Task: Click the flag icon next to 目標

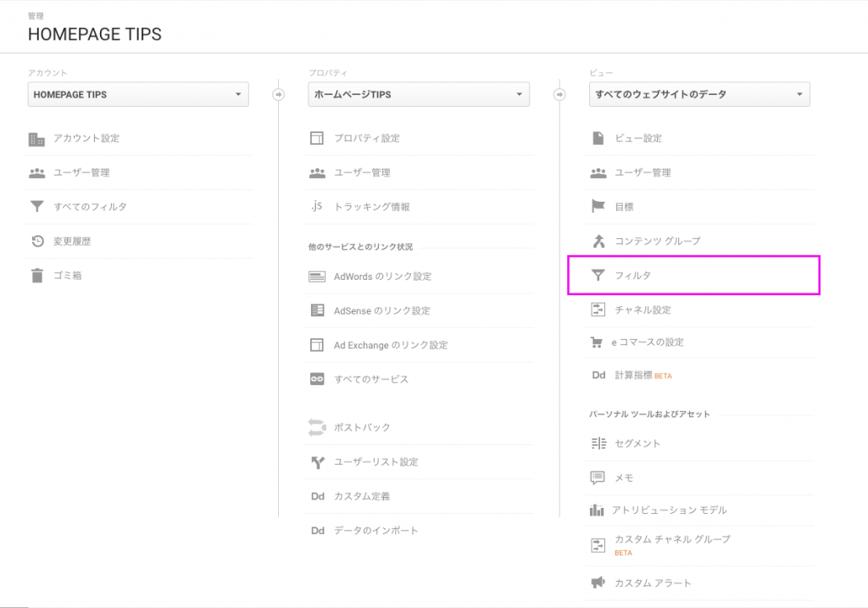Action: click(598, 207)
